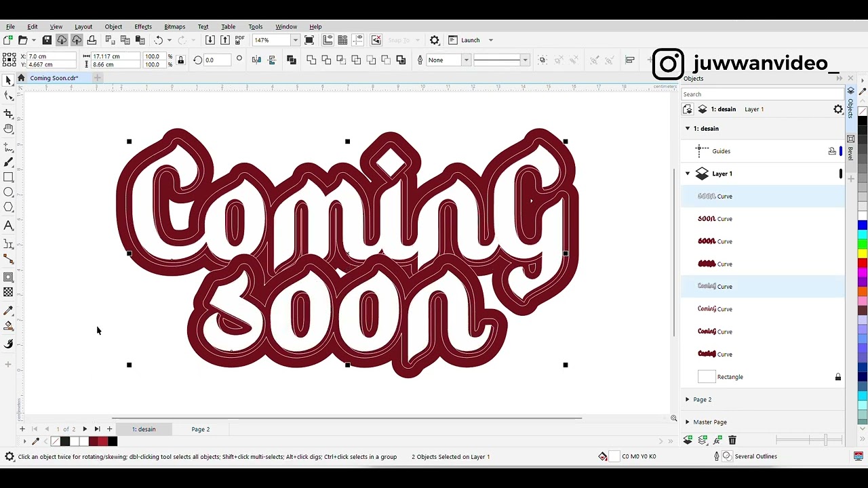
Task: Select the Crop tool
Action: (8, 113)
